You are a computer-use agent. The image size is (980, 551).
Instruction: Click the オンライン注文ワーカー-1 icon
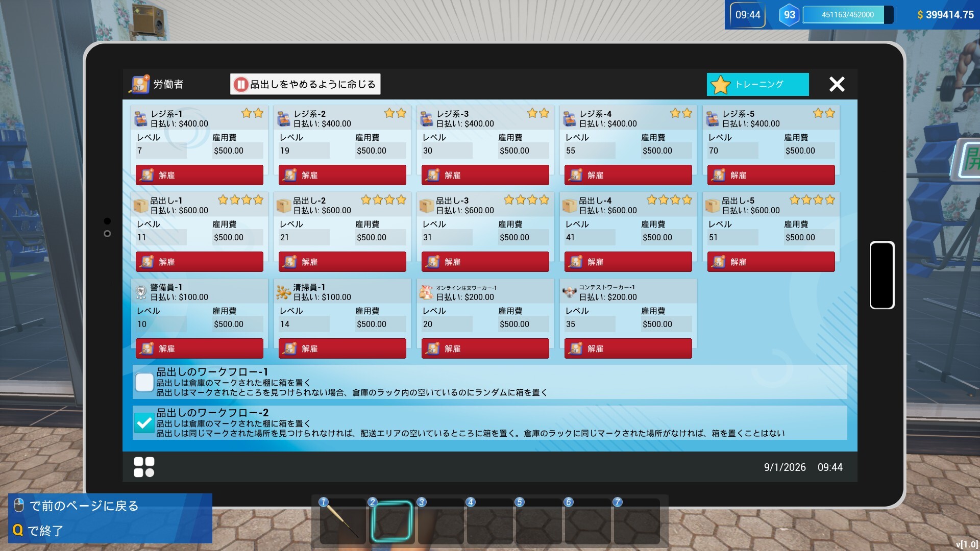pos(426,292)
